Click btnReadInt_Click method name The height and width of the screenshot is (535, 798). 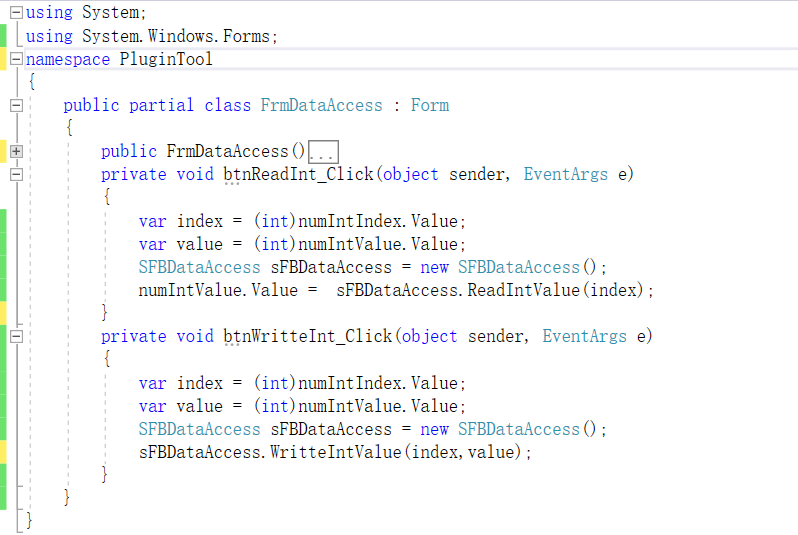pyautogui.click(x=298, y=175)
